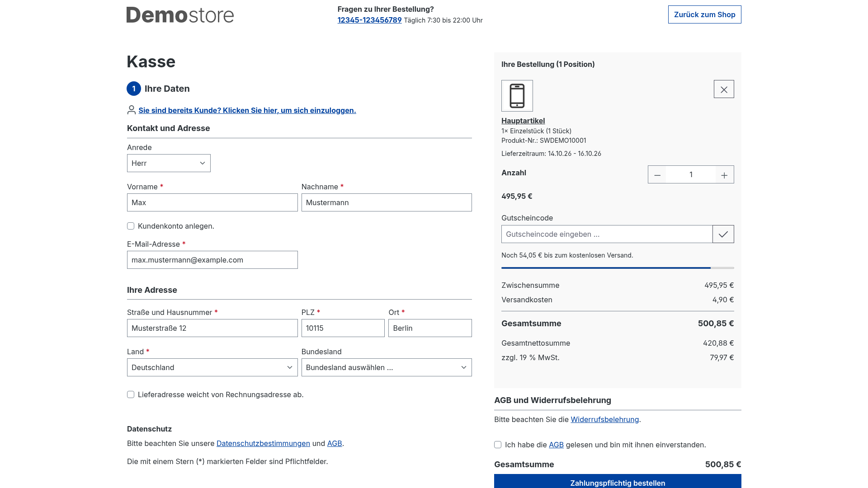Open the Anrede dropdown

click(x=169, y=163)
